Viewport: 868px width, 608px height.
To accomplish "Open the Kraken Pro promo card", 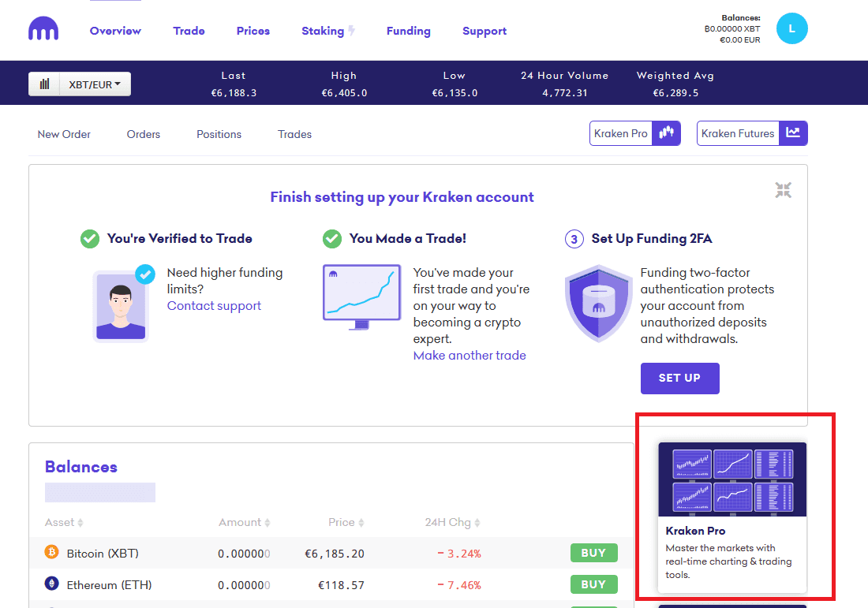I will tap(732, 517).
